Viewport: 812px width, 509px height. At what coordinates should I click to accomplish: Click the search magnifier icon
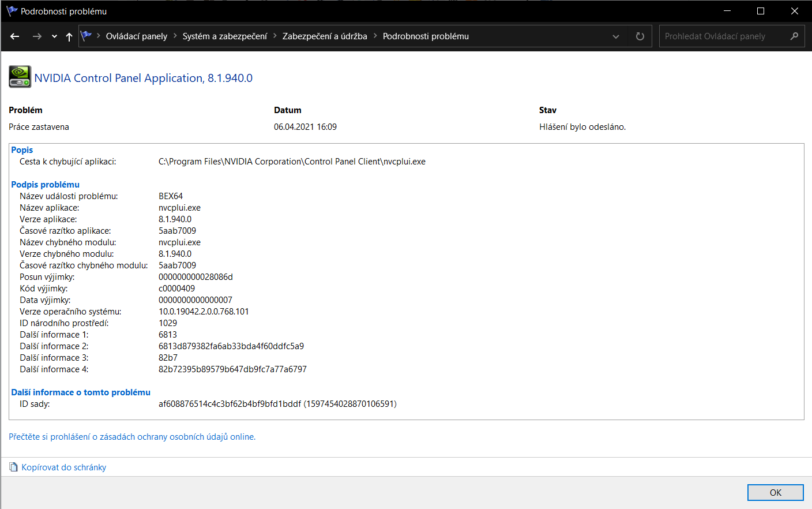point(794,36)
